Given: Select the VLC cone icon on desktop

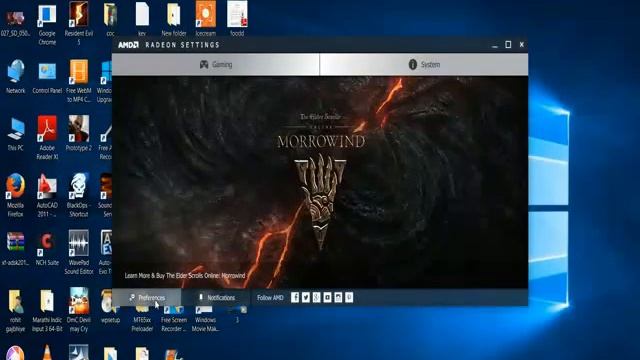Looking at the screenshot, I should pos(47,353).
